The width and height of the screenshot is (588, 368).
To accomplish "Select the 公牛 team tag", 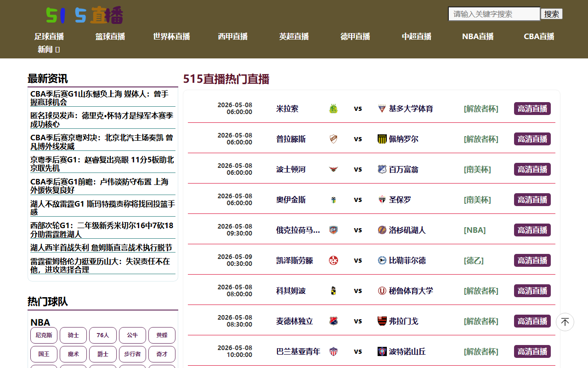I will click(x=132, y=335).
